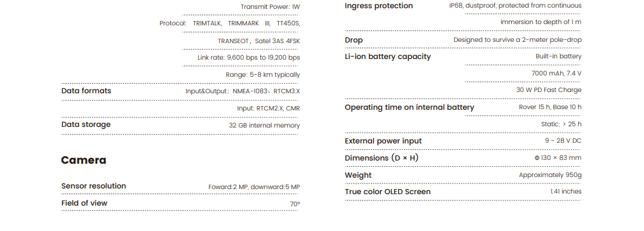This screenshot has width=644, height=231.
Task: Select the 30 W PD Fast Charge text
Action: (549, 90)
